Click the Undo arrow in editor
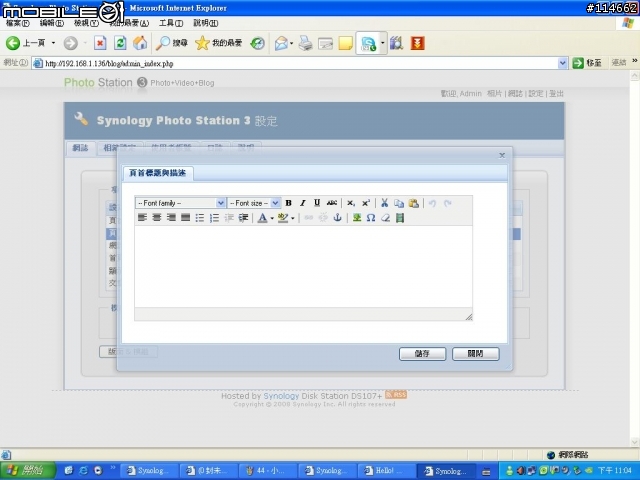The width and height of the screenshot is (640, 480). click(x=432, y=203)
